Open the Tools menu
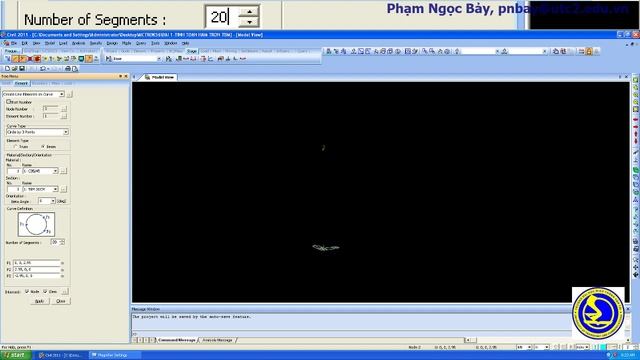This screenshot has height=360, width=640. [x=155, y=43]
